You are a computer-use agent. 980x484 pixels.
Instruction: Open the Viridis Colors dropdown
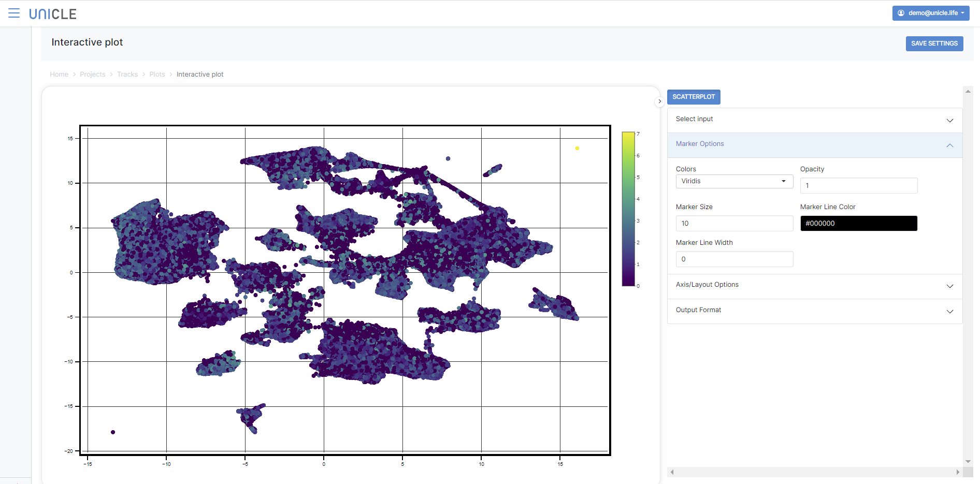click(x=734, y=181)
